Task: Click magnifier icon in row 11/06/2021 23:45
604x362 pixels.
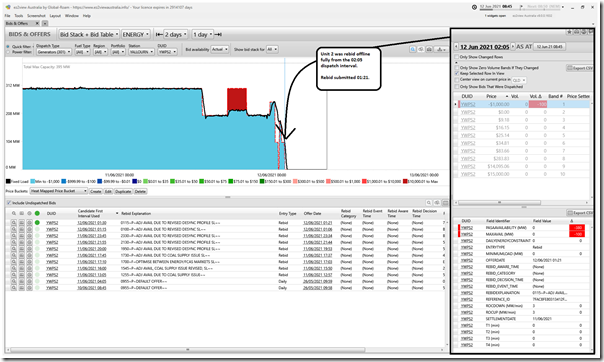Action: coord(14,236)
